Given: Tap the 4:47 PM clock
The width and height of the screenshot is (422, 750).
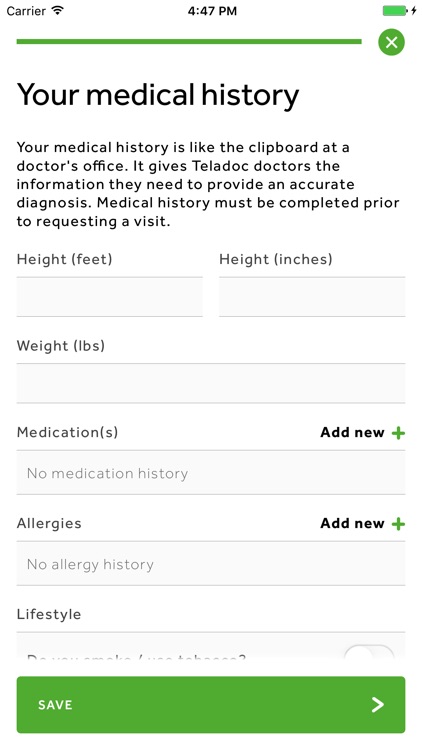Looking at the screenshot, I should (212, 11).
